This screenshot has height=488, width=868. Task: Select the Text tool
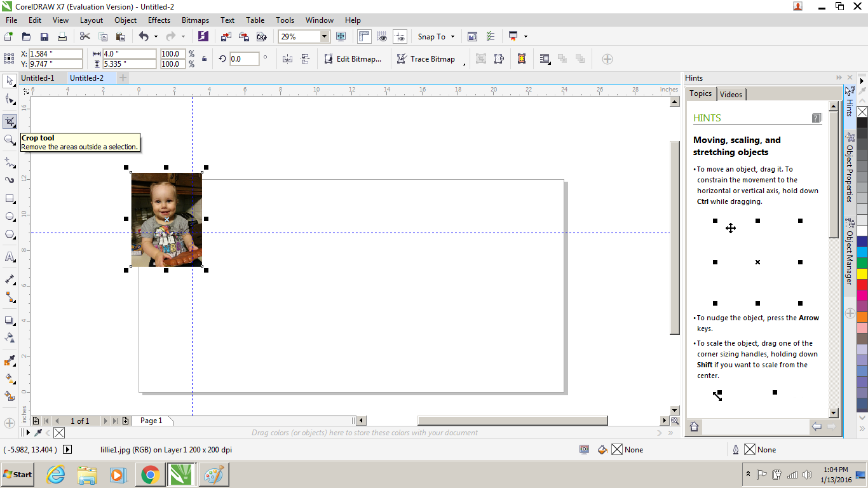click(x=10, y=257)
